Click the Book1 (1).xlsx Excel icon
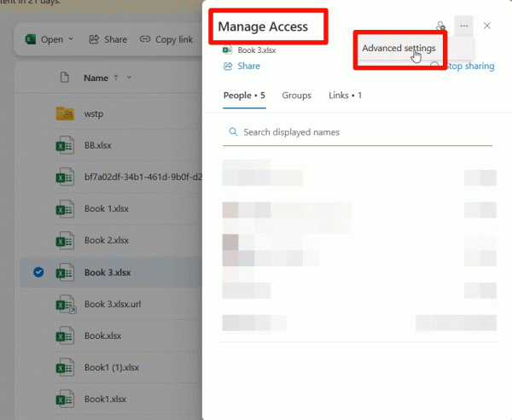 [64, 368]
